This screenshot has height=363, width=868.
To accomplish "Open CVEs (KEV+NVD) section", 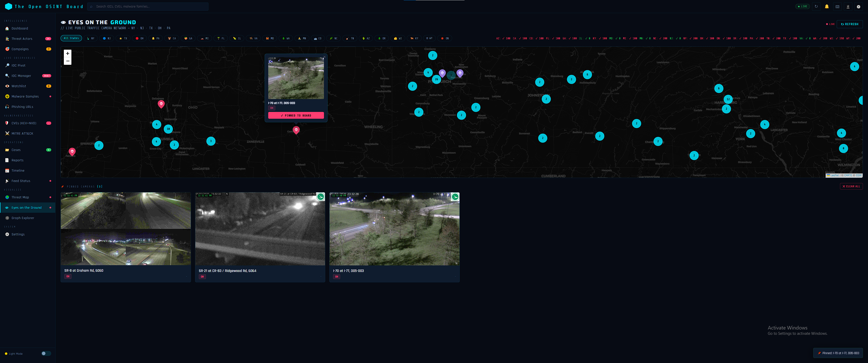I will [28, 123].
